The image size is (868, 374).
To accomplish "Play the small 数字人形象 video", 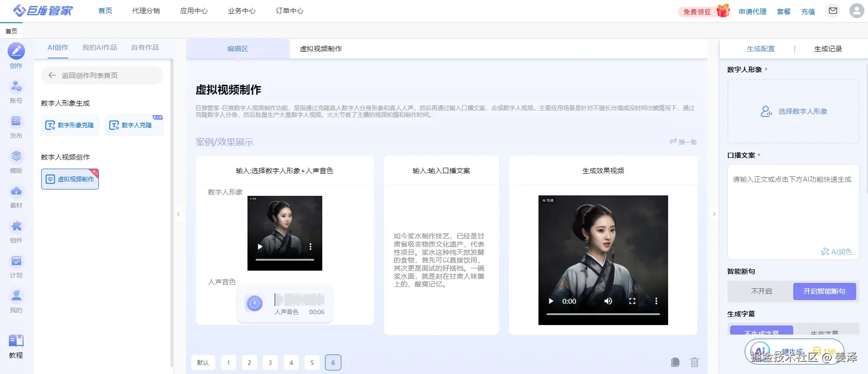I will point(260,247).
